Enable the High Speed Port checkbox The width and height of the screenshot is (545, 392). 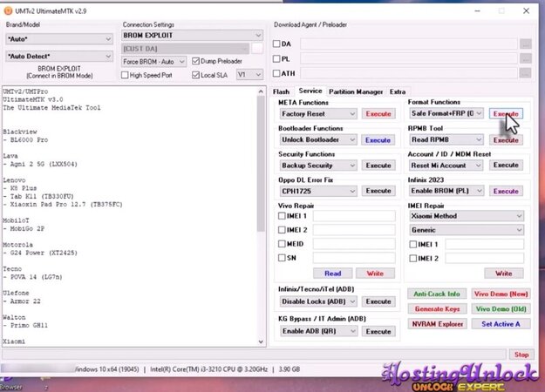pos(126,75)
